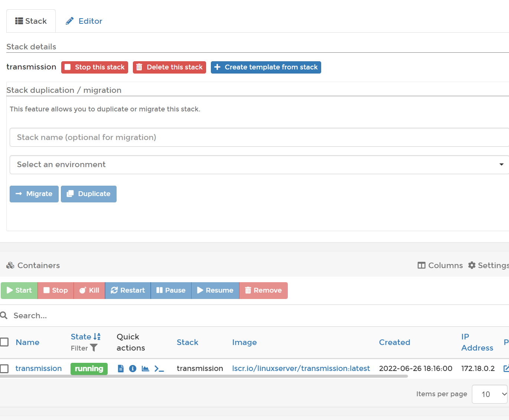This screenshot has height=420, width=509.
Task: Click the published port external link icon
Action: tap(506, 368)
